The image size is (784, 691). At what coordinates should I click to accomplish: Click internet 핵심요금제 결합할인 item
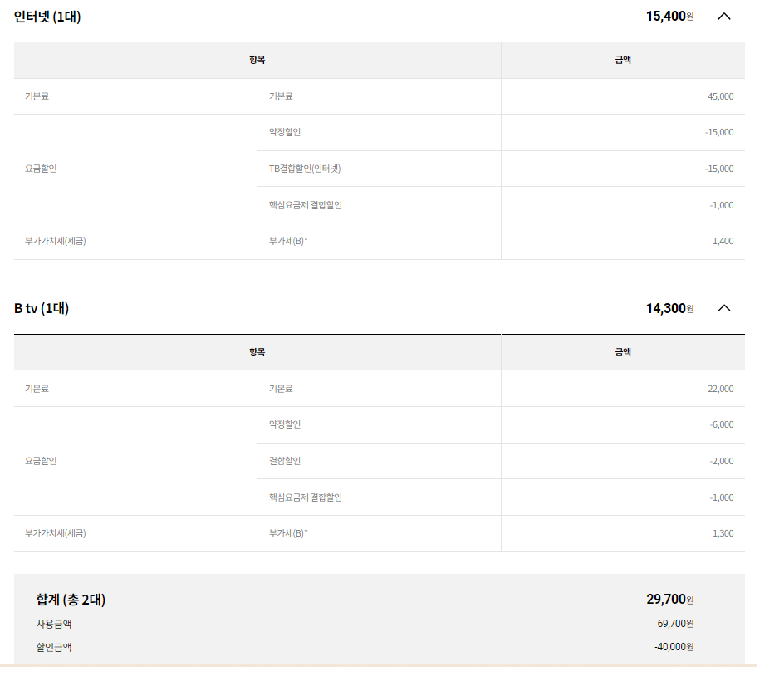[x=306, y=205]
